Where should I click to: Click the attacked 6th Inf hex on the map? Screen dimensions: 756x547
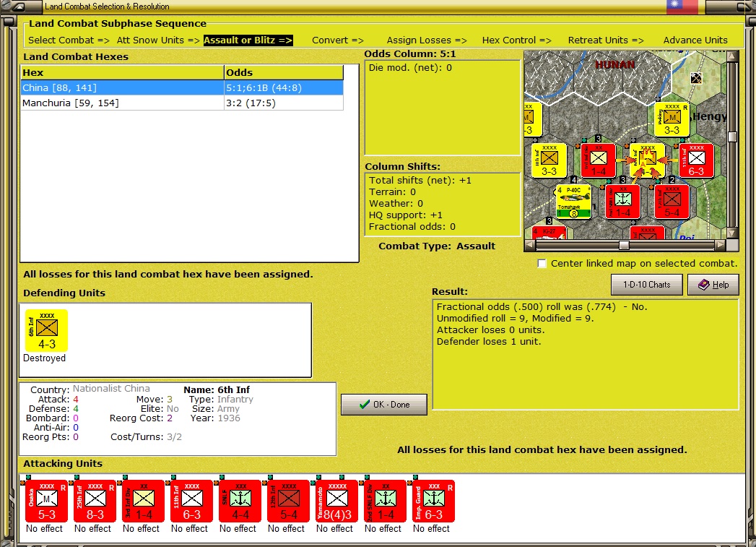(647, 160)
